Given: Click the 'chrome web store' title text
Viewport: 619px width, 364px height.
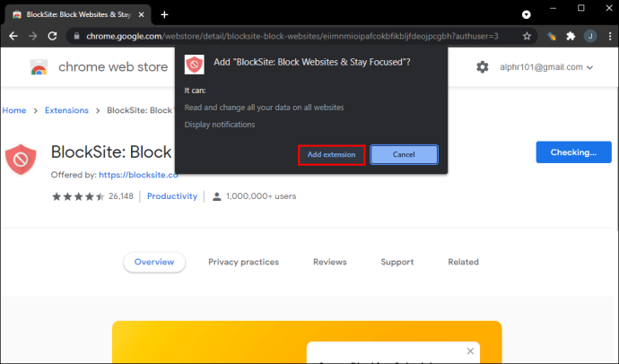Looking at the screenshot, I should (113, 67).
